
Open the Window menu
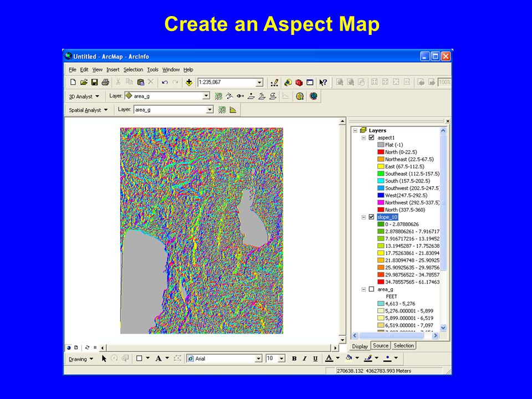(171, 70)
